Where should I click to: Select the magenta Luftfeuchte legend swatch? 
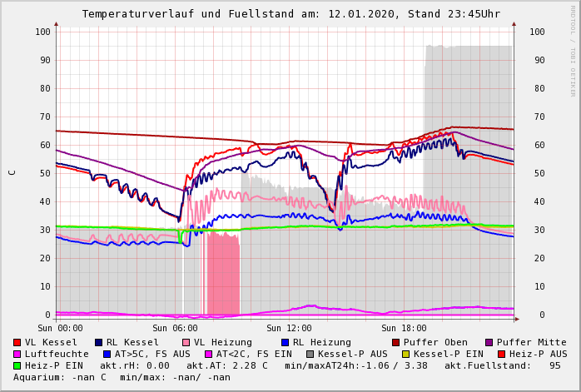[17, 354]
